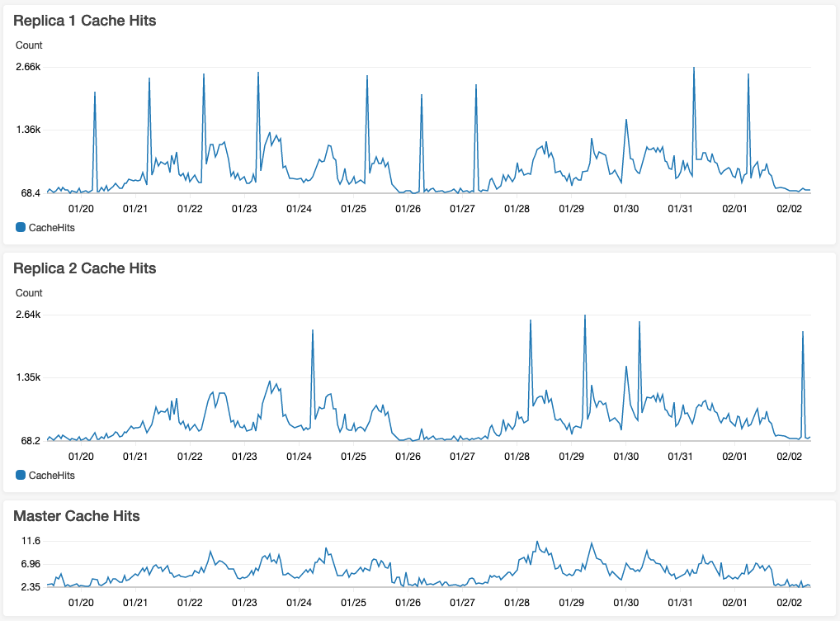
Task: Click the Count axis label in Replica 2
Action: (x=29, y=293)
